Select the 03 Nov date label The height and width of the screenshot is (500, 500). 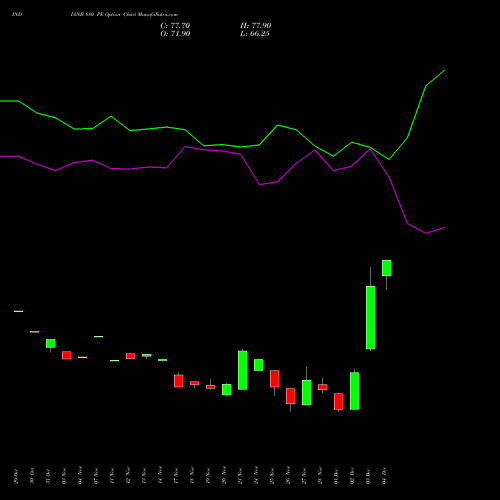coord(64,476)
